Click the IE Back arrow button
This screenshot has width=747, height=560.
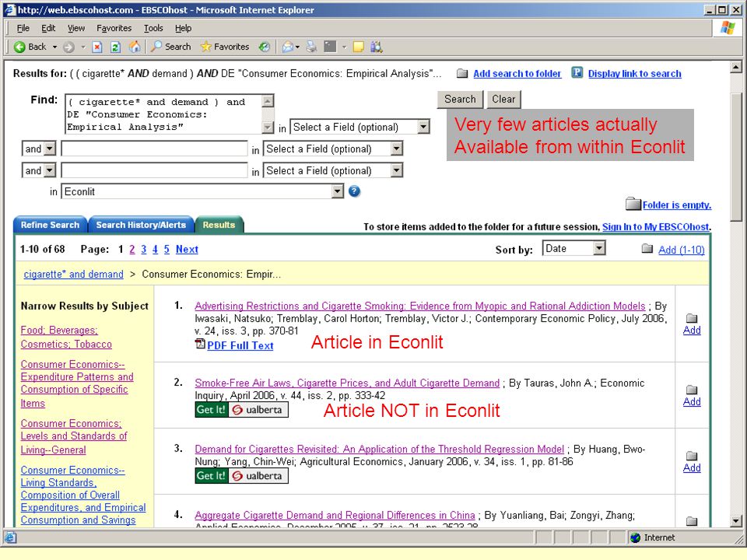point(30,47)
